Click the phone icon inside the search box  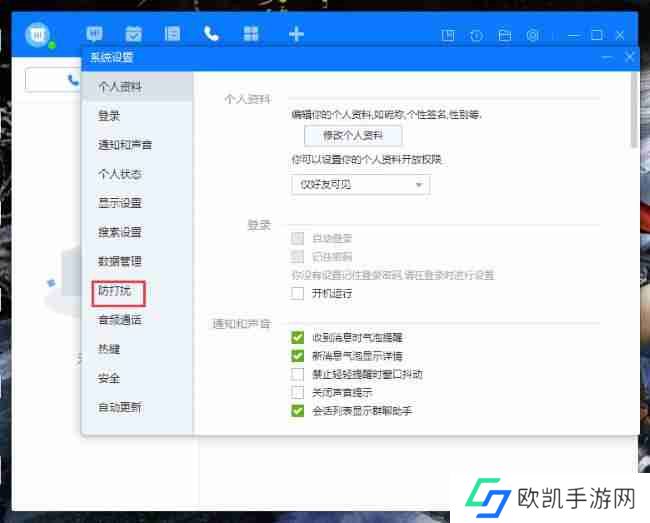73,80
